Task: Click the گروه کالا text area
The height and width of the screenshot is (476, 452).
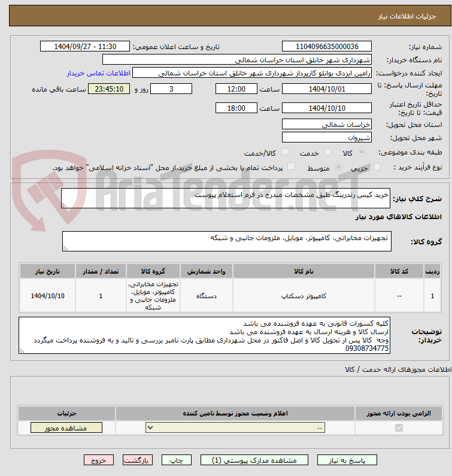Action: [227, 241]
